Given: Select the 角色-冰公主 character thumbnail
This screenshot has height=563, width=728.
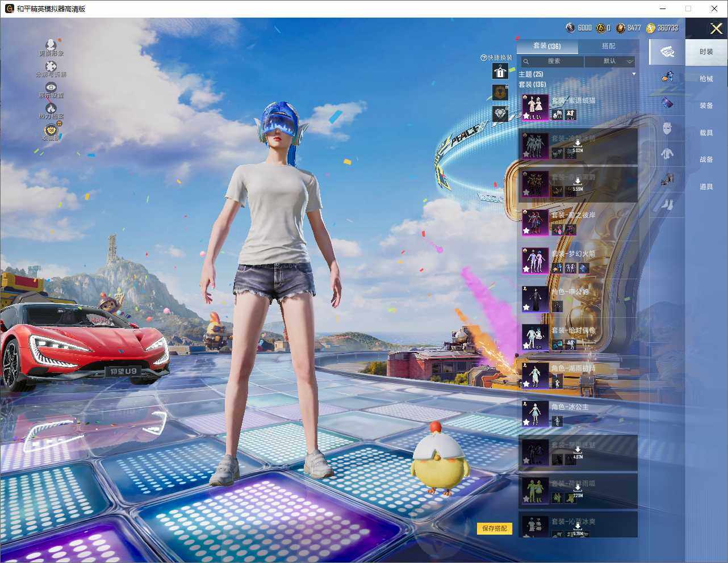Looking at the screenshot, I should point(535,414).
